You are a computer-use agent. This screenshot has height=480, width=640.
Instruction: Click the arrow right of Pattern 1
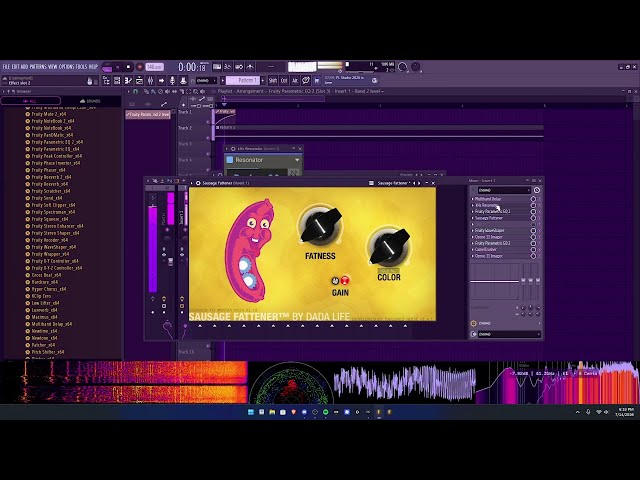[x=263, y=80]
